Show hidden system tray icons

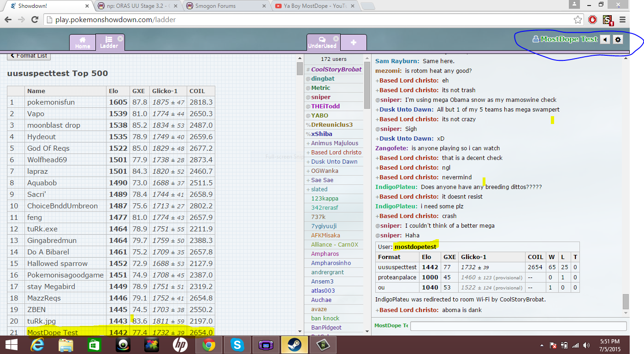tap(542, 345)
